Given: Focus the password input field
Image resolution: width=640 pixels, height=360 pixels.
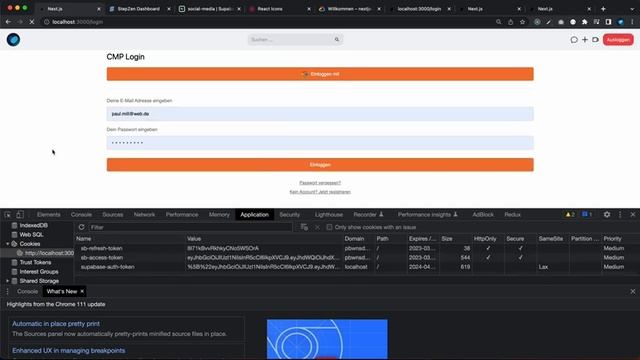Looking at the screenshot, I should [320, 142].
